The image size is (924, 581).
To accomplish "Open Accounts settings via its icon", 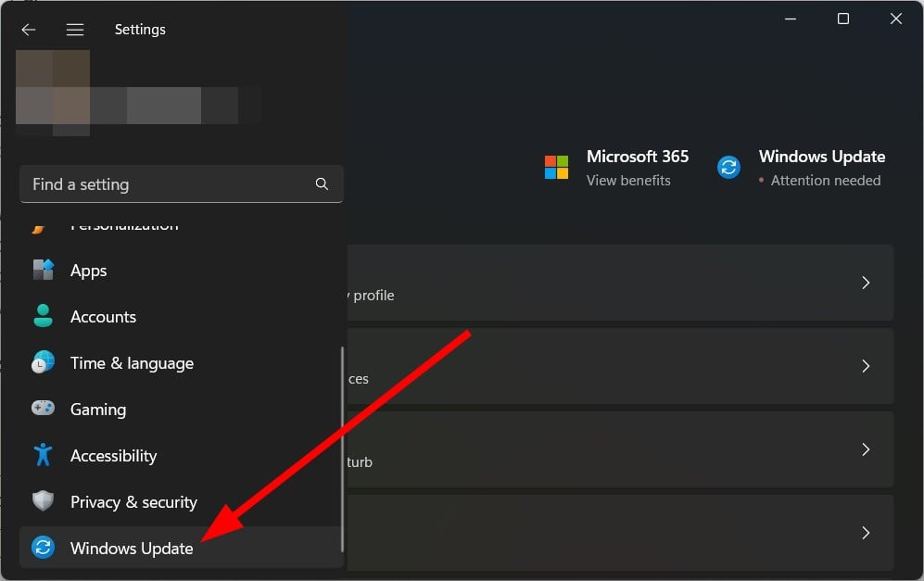I will (43, 316).
